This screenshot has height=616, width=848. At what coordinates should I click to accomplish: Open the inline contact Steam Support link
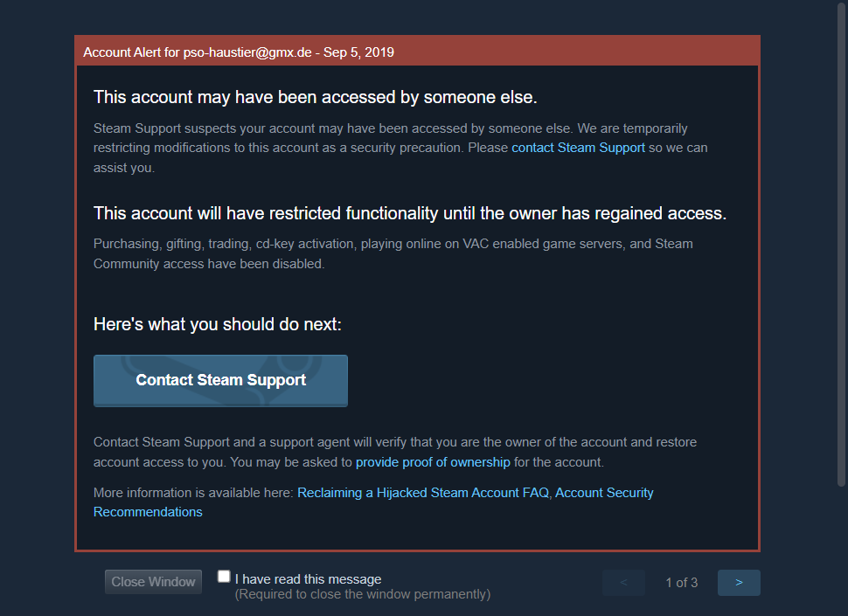click(578, 148)
